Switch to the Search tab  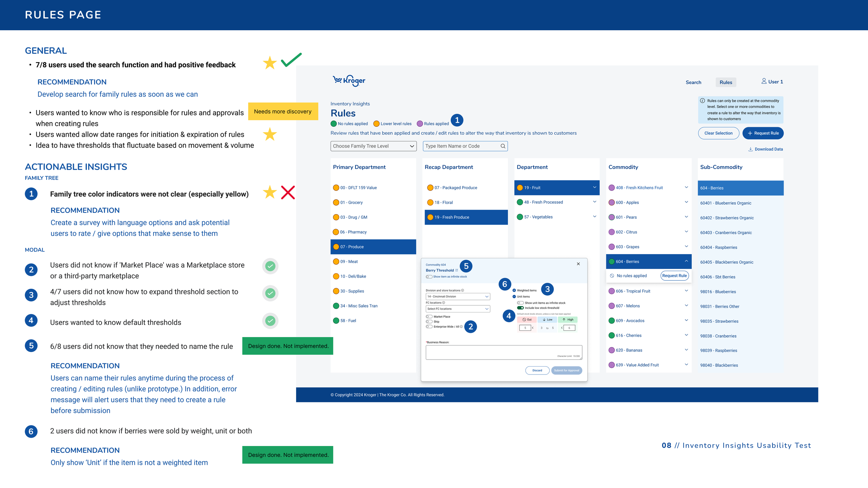tap(693, 82)
